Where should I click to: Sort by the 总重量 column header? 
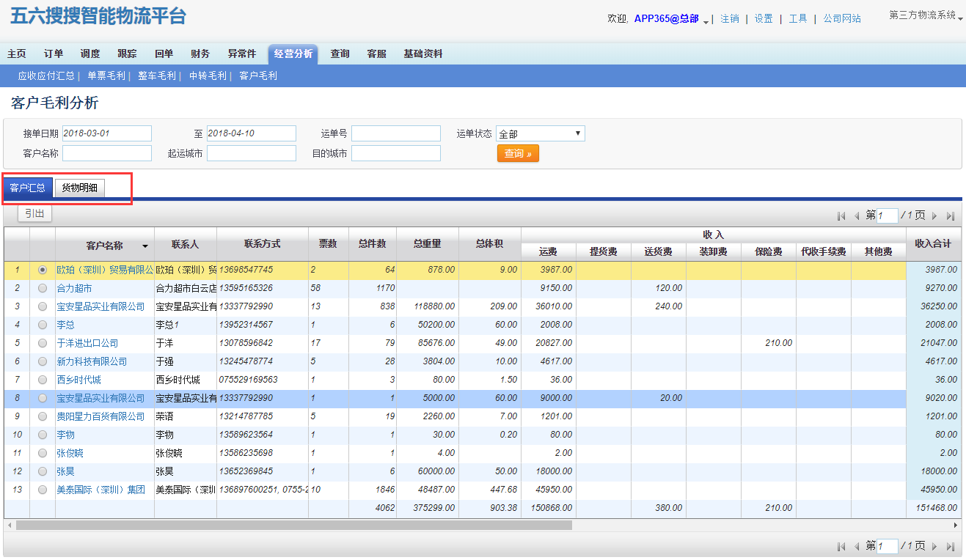click(427, 243)
